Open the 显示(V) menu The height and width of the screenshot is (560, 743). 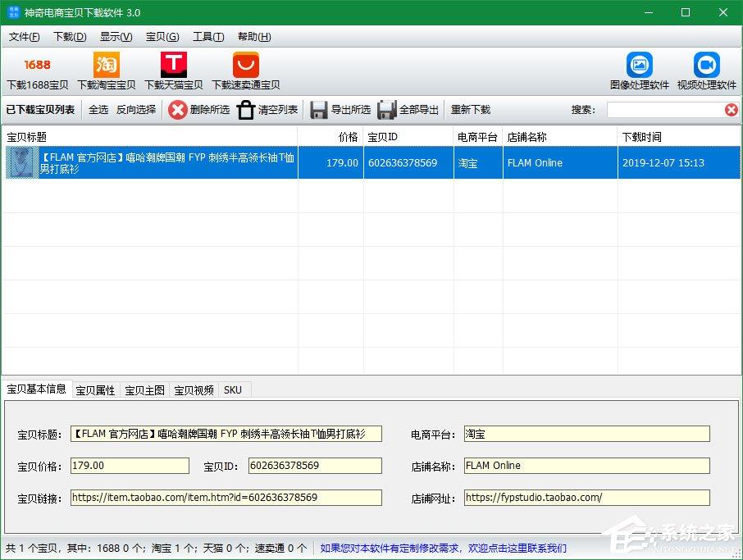click(x=116, y=36)
